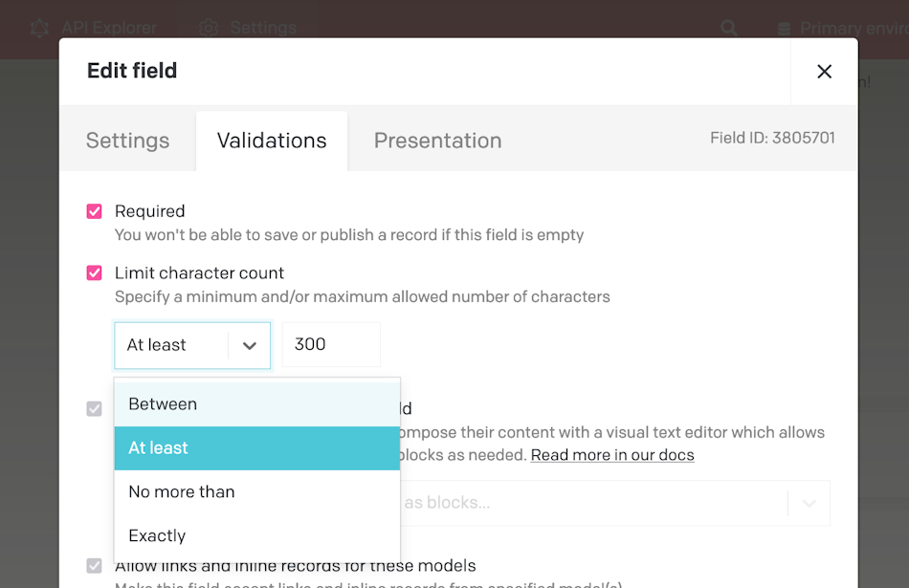Click the API Explorer gear icon

point(38,28)
